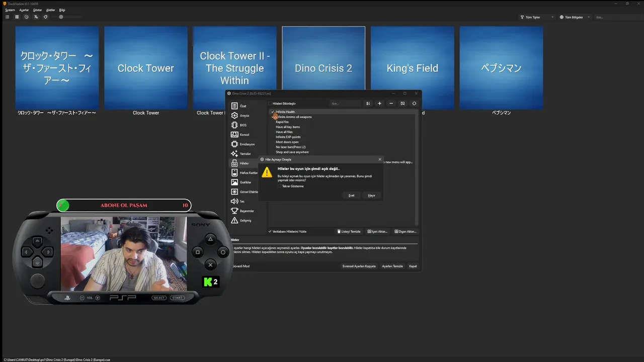The image size is (644, 362).
Task: Open Ses settings page
Action: pyautogui.click(x=242, y=201)
